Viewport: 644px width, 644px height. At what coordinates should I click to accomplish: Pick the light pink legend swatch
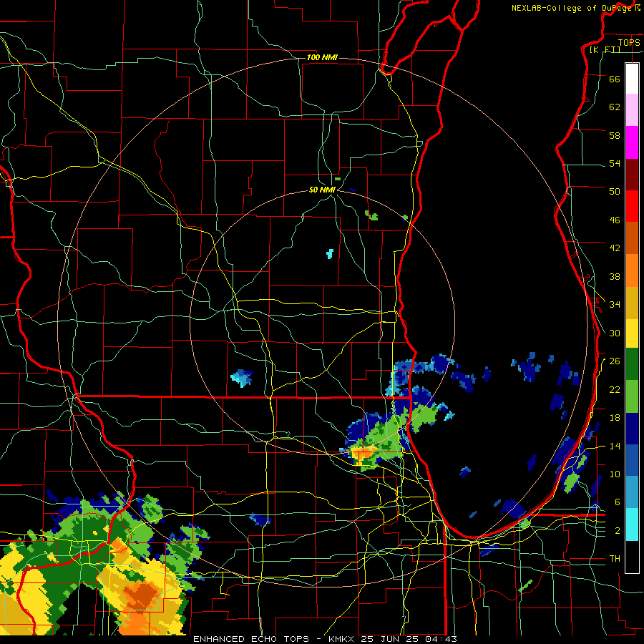(632, 110)
